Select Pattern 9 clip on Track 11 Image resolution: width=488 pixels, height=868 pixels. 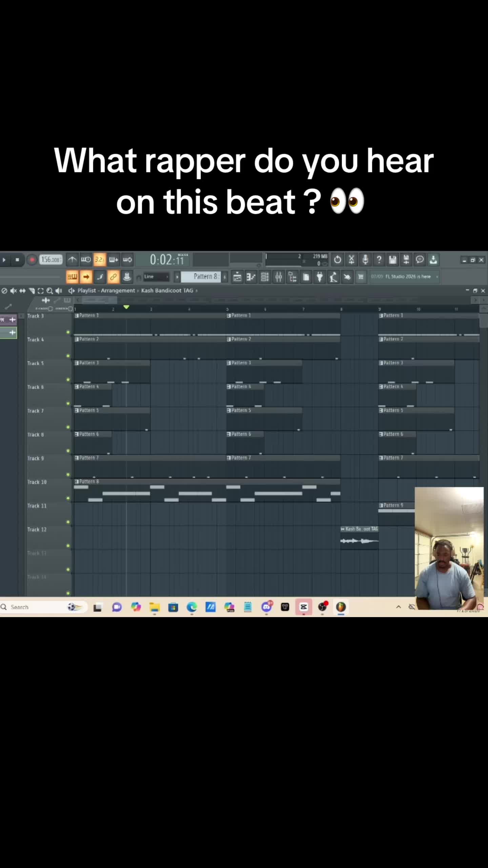(396, 514)
